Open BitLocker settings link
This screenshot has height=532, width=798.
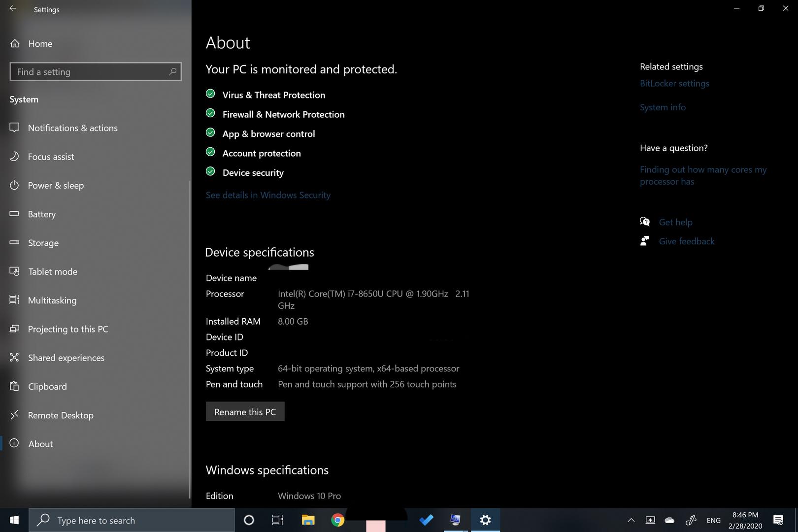click(x=674, y=83)
